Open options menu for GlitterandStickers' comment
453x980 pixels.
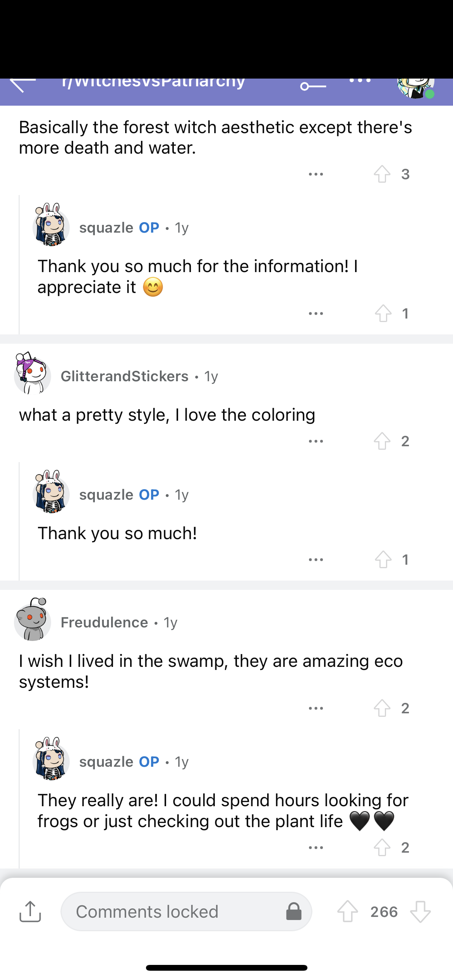[316, 441]
